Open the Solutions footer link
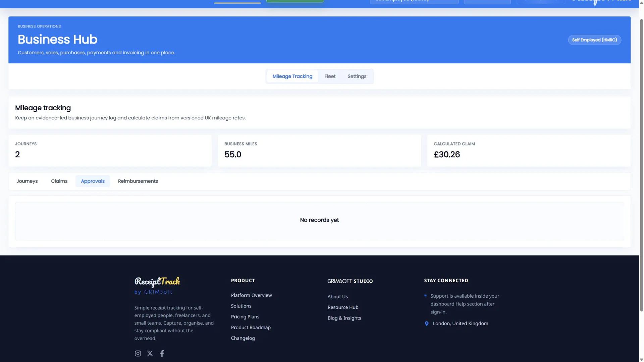The width and height of the screenshot is (644, 362). 241,306
